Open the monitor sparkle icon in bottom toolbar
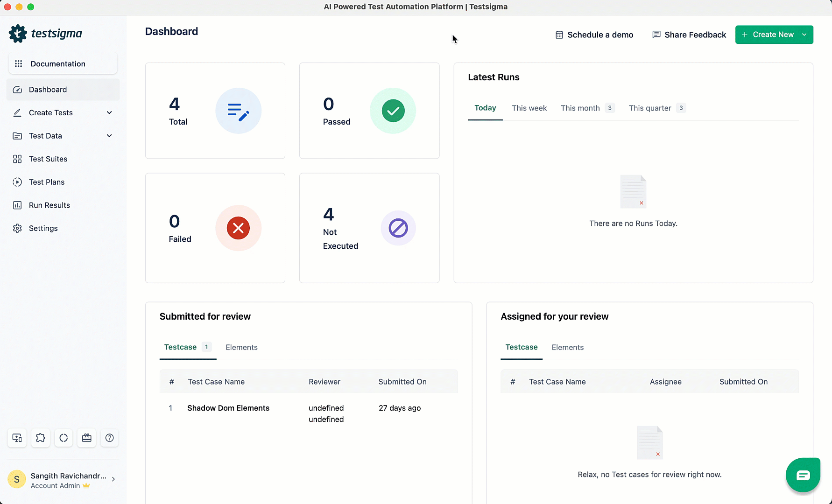 click(x=17, y=438)
